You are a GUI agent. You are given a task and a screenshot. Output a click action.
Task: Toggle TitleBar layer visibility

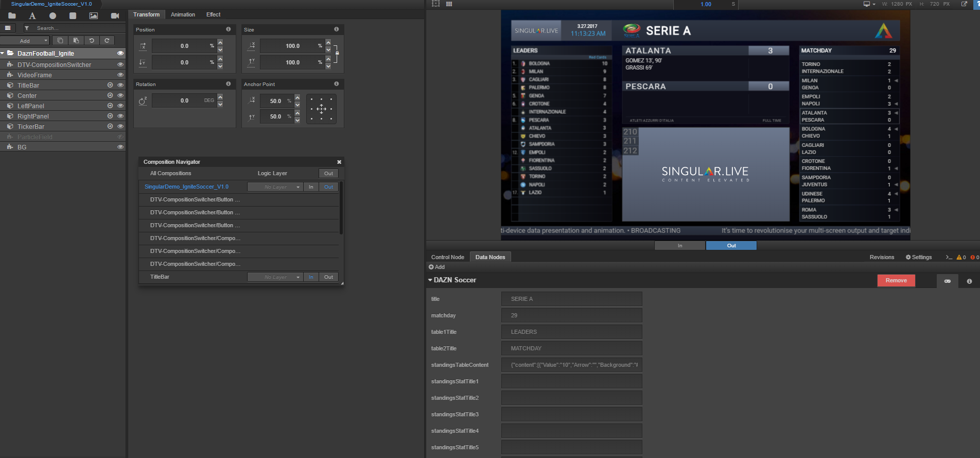click(120, 85)
